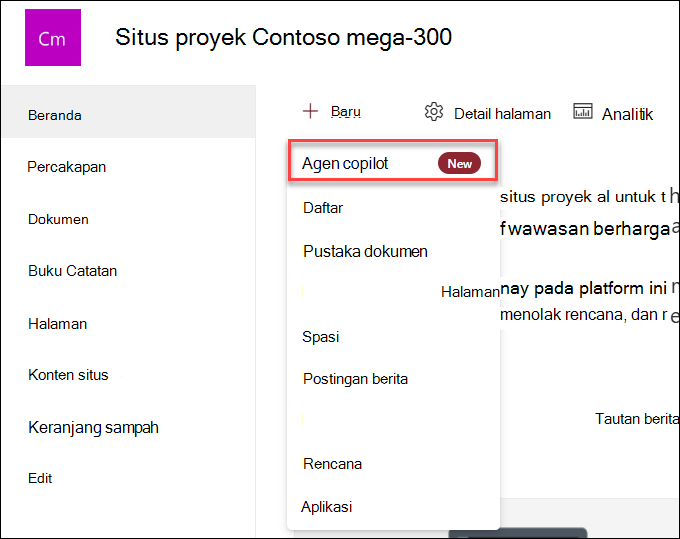This screenshot has width=680, height=539.
Task: Click the New badge on Agen copilot
Action: (x=459, y=163)
